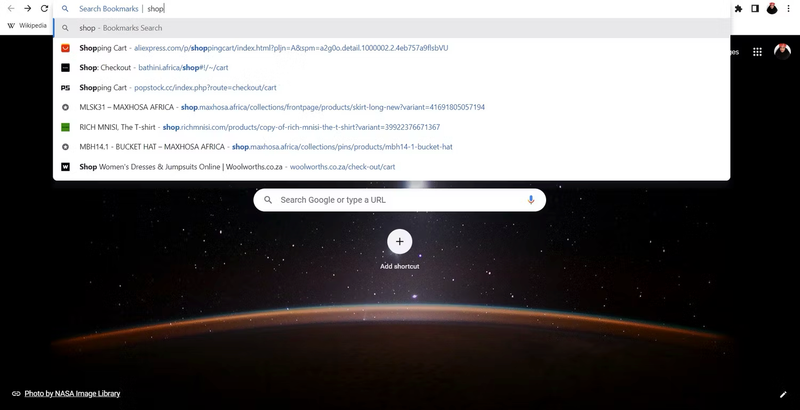Image resolution: width=800 pixels, height=410 pixels.
Task: Open the Wikipedia bookmark in bookmarks bar
Action: click(27, 25)
